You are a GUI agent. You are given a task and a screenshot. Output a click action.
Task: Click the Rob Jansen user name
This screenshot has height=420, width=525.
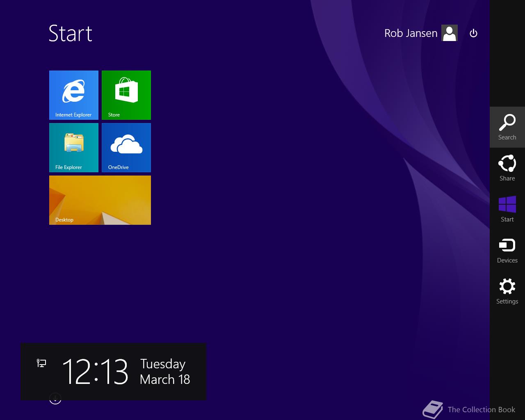tap(411, 33)
